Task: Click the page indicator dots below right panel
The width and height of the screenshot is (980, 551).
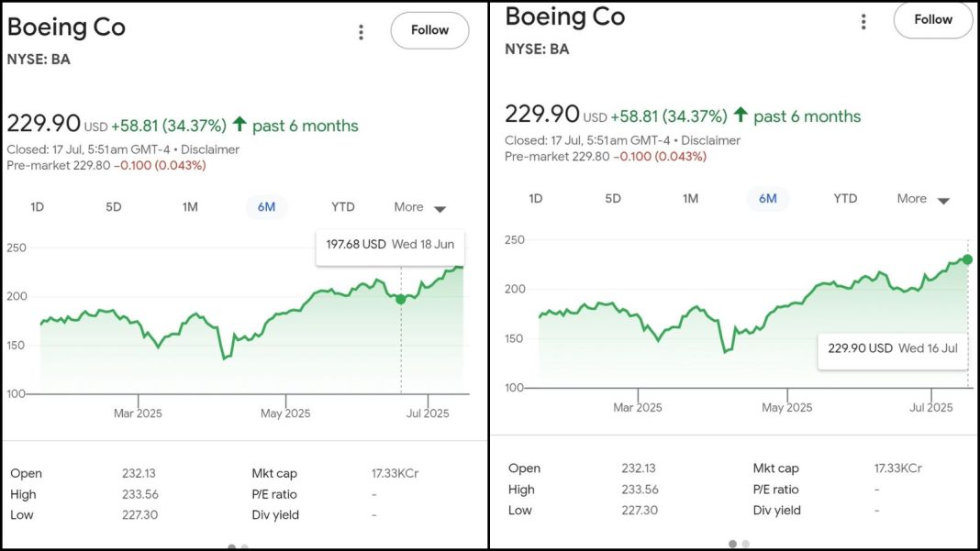Action: point(739,544)
